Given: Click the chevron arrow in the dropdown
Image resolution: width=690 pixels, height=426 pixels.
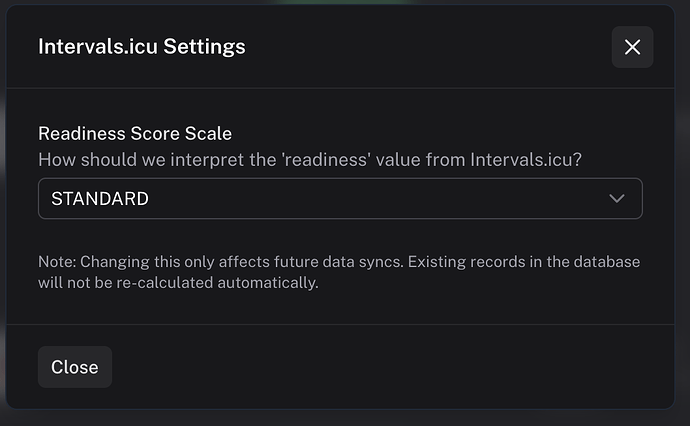Looking at the screenshot, I should 617,198.
